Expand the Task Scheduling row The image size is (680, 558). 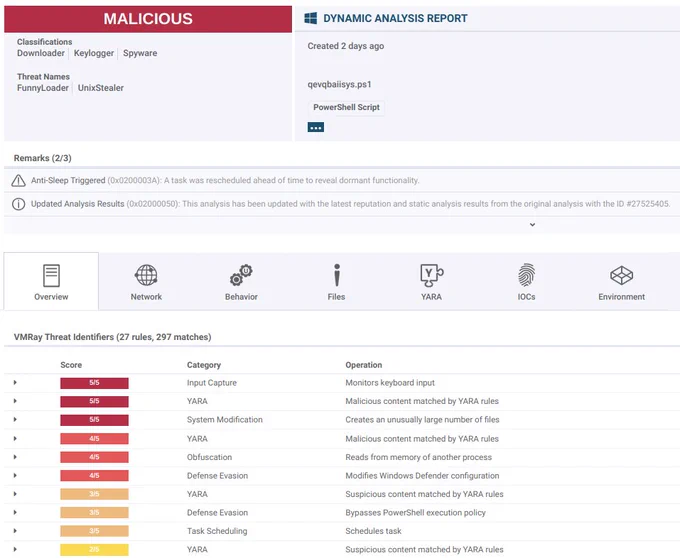[x=15, y=531]
